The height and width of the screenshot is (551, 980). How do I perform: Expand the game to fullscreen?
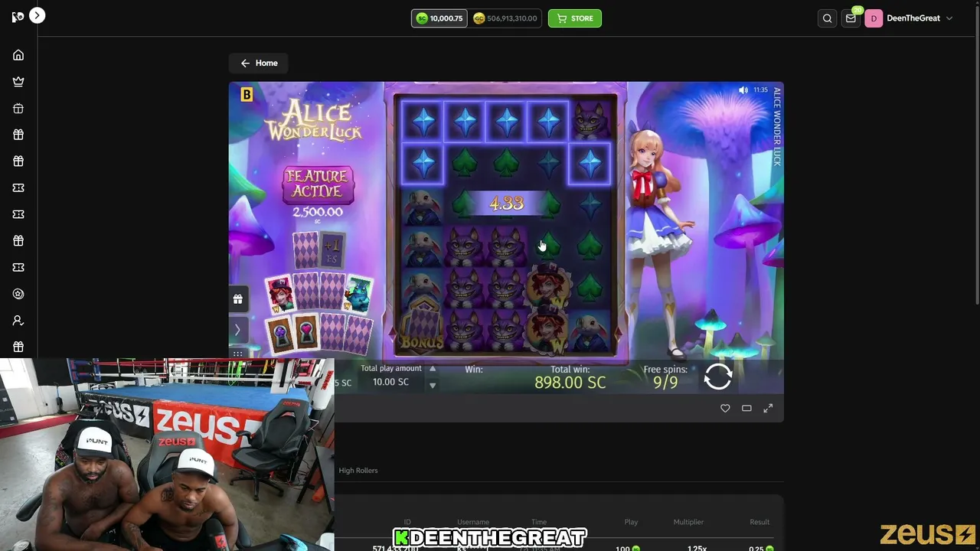point(768,409)
